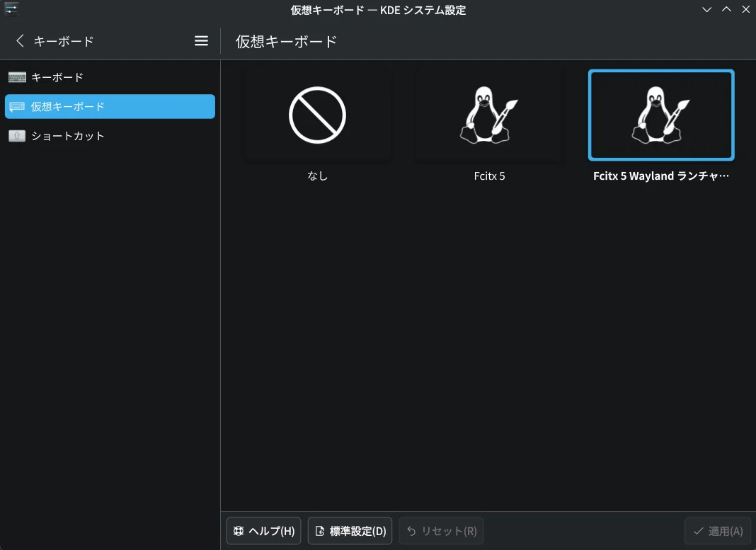
Task: Close the KDE システム設定 window
Action: tap(745, 10)
